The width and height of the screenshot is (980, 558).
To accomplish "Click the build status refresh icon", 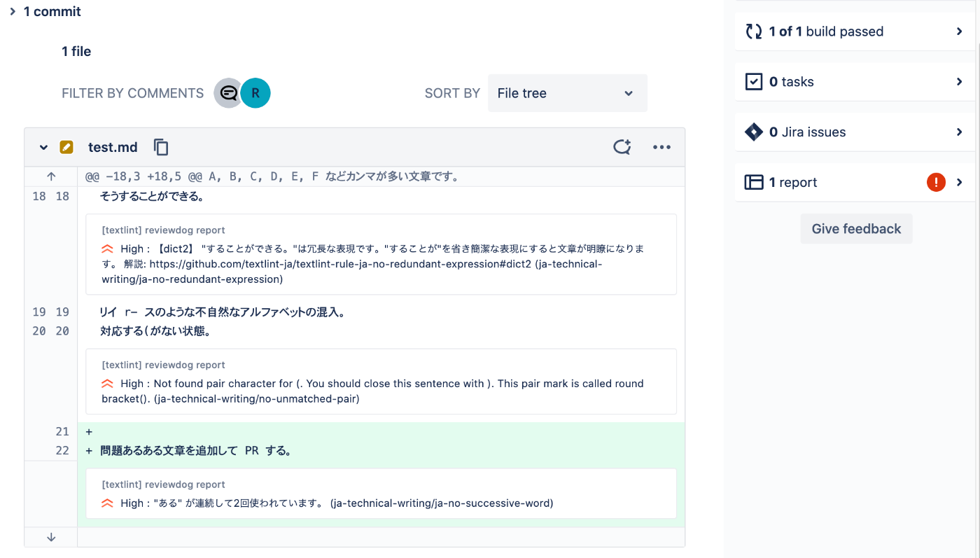I will coord(754,32).
